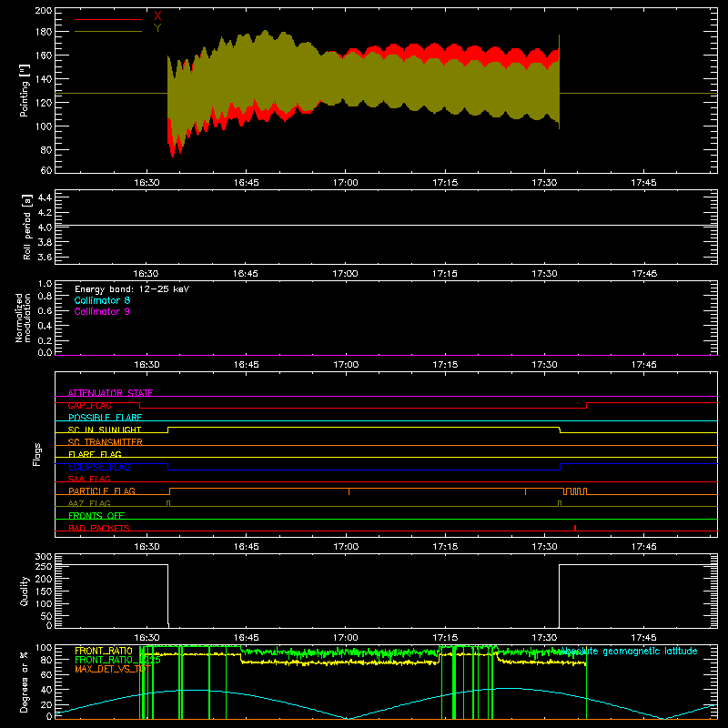Click the cyan geomagnetic latitude curve
This screenshot has height=728, width=728.
click(x=386, y=703)
